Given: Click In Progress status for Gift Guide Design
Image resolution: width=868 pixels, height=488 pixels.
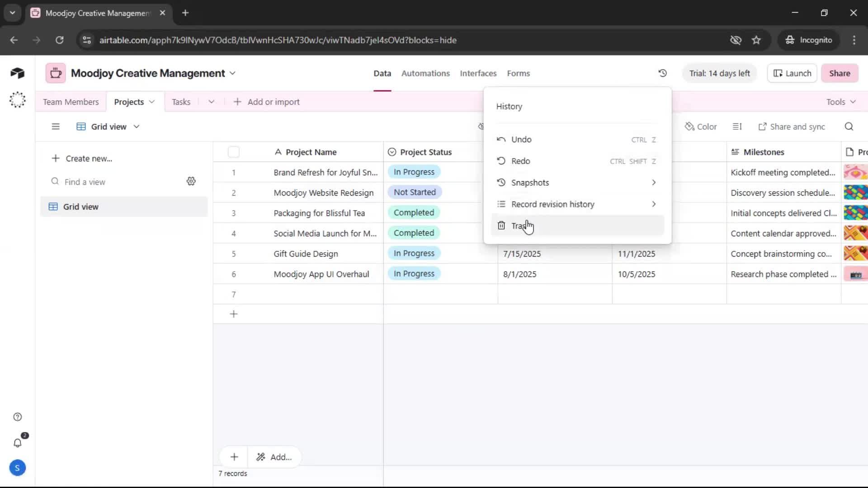Looking at the screenshot, I should click(414, 253).
